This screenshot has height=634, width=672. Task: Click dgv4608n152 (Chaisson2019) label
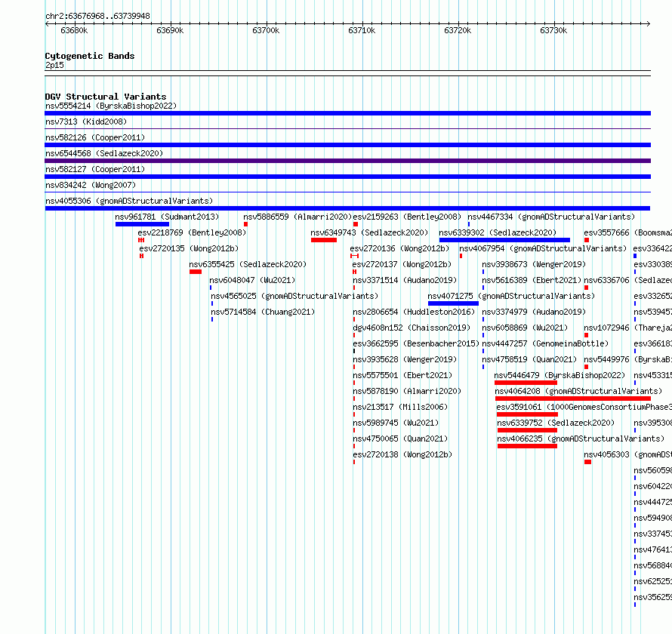tap(412, 328)
